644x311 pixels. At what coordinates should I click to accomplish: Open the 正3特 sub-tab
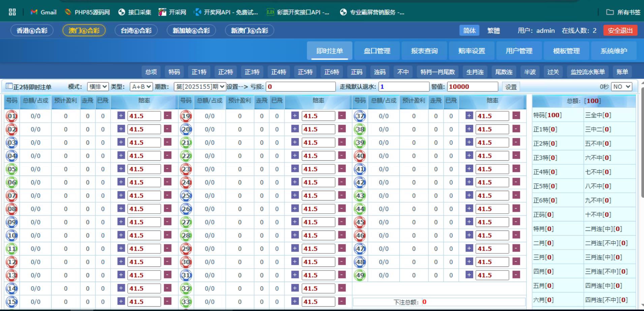click(x=252, y=72)
